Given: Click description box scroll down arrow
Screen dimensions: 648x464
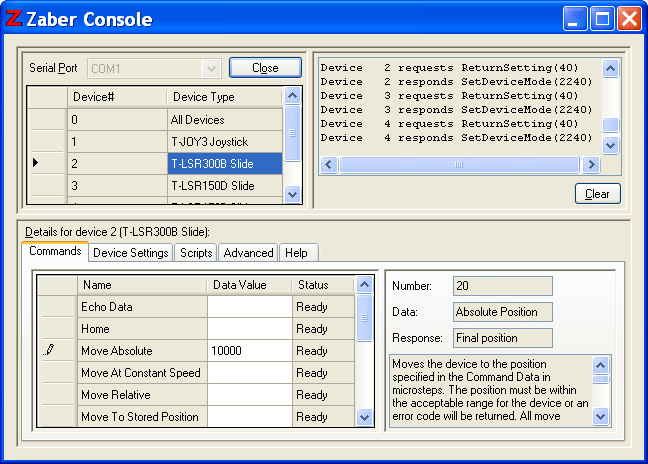Looking at the screenshot, I should [600, 416].
